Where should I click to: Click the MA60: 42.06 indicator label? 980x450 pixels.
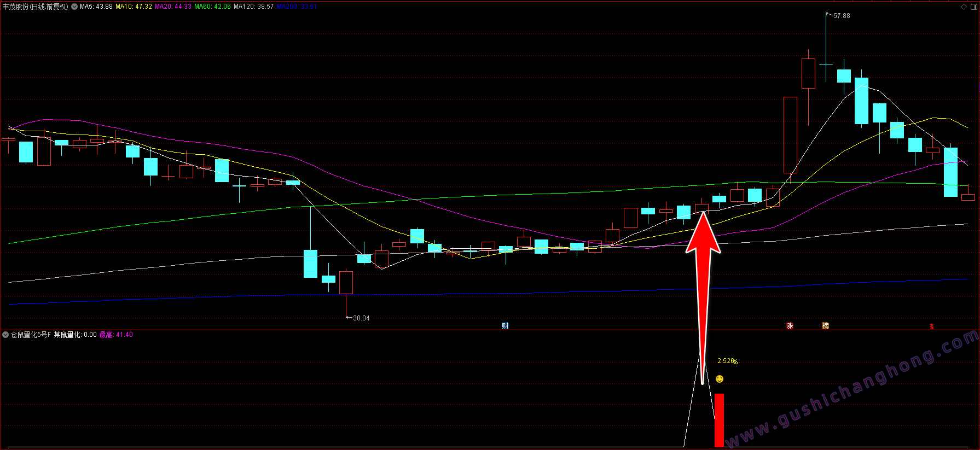213,7
